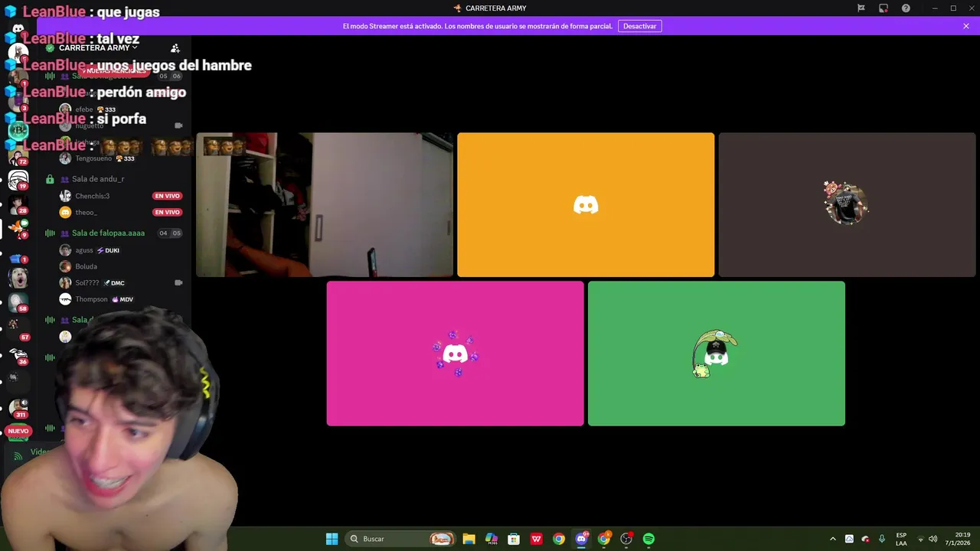Click user Chenchis:3 in voice channel

92,196
